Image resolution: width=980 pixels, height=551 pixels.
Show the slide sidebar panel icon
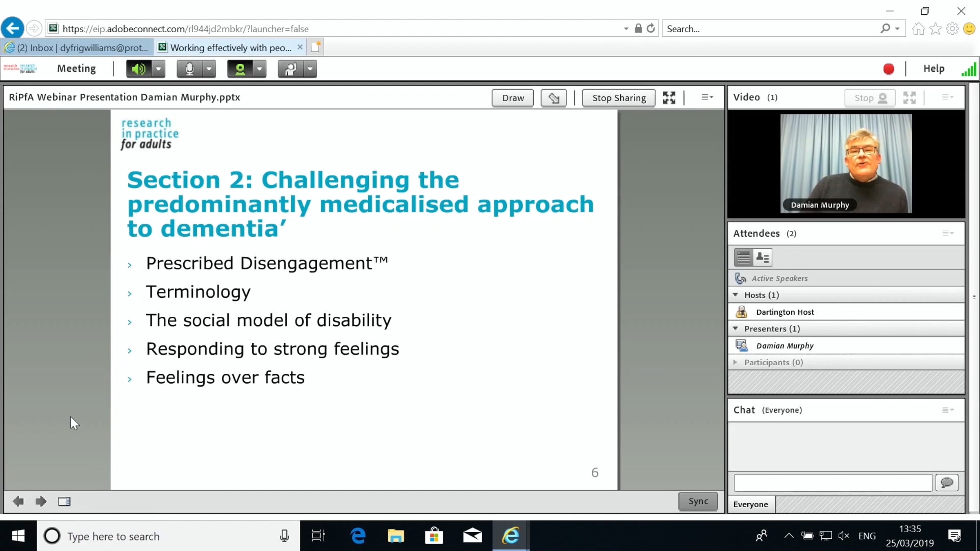64,501
